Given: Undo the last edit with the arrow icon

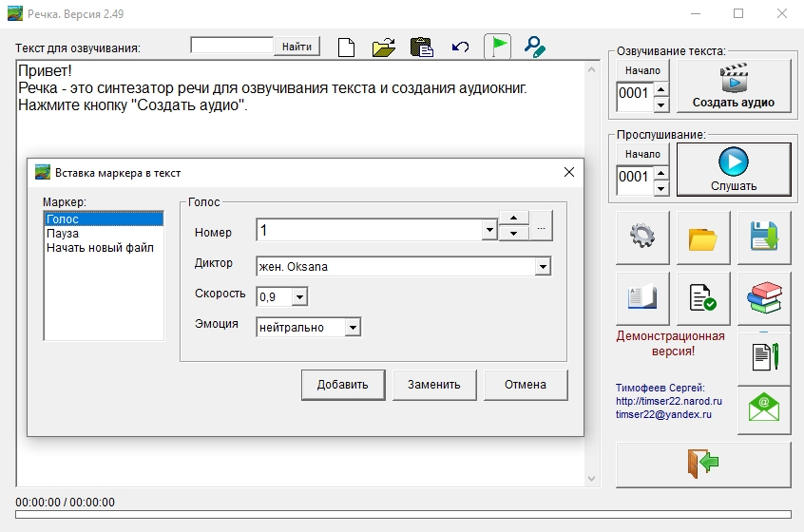Looking at the screenshot, I should click(460, 47).
